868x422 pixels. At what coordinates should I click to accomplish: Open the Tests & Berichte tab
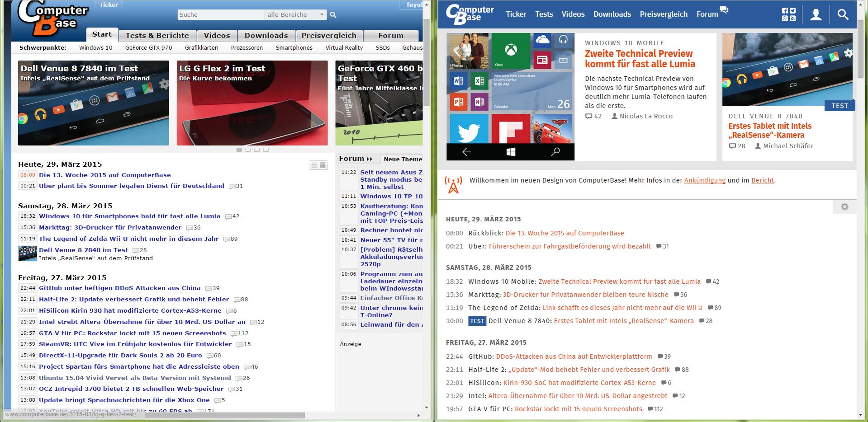click(x=157, y=35)
